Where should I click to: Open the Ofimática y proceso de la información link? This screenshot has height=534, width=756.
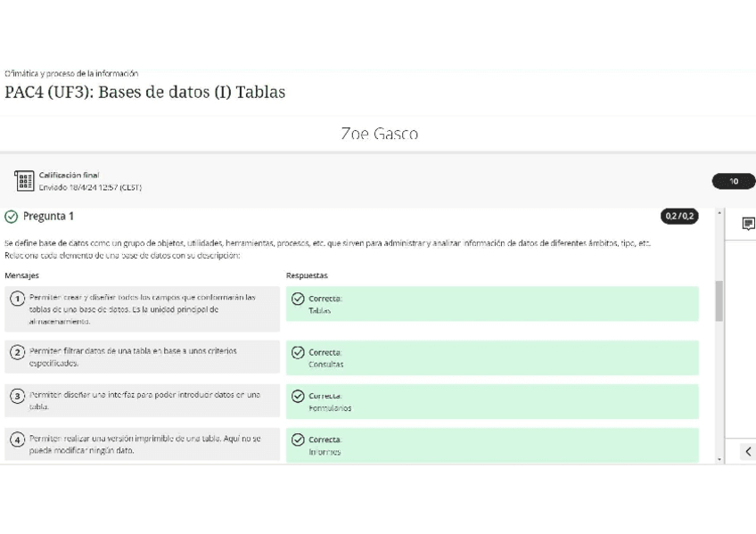71,73
